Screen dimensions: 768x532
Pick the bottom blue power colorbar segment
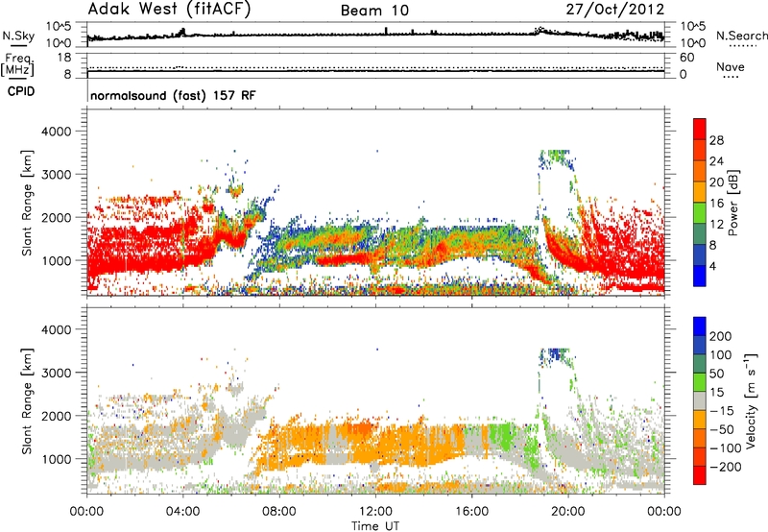click(700, 276)
